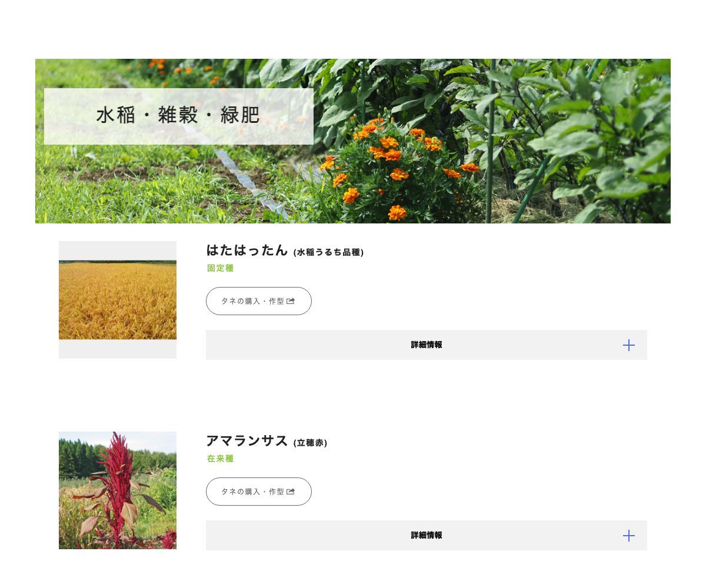Click the plus icon beside アマランサス 詳細情報

coord(629,536)
